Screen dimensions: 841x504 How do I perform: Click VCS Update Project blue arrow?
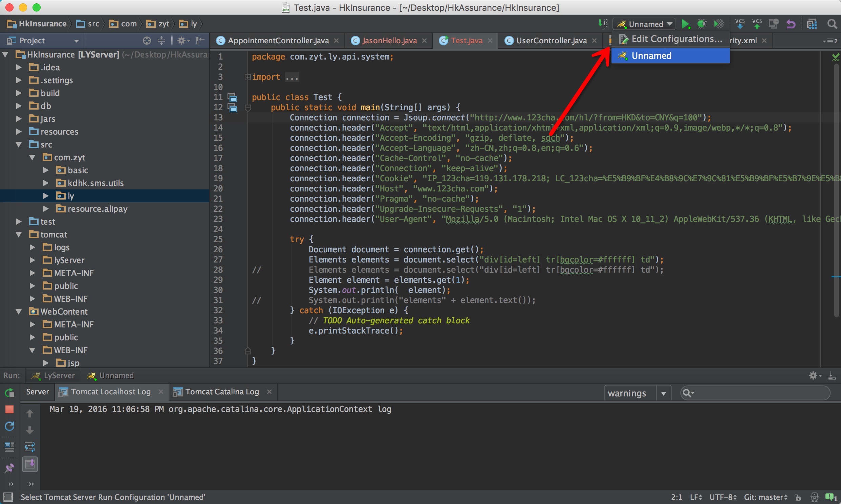[x=740, y=24]
